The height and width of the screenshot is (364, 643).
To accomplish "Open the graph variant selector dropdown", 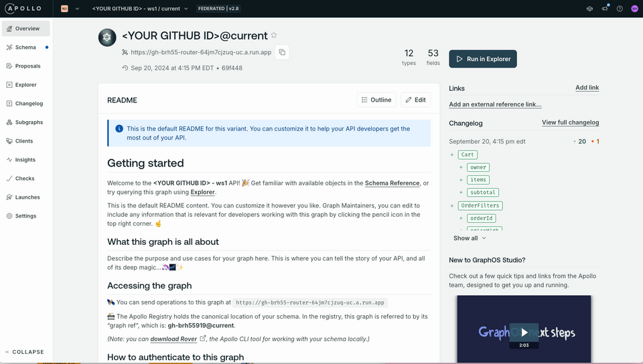I will (x=140, y=9).
